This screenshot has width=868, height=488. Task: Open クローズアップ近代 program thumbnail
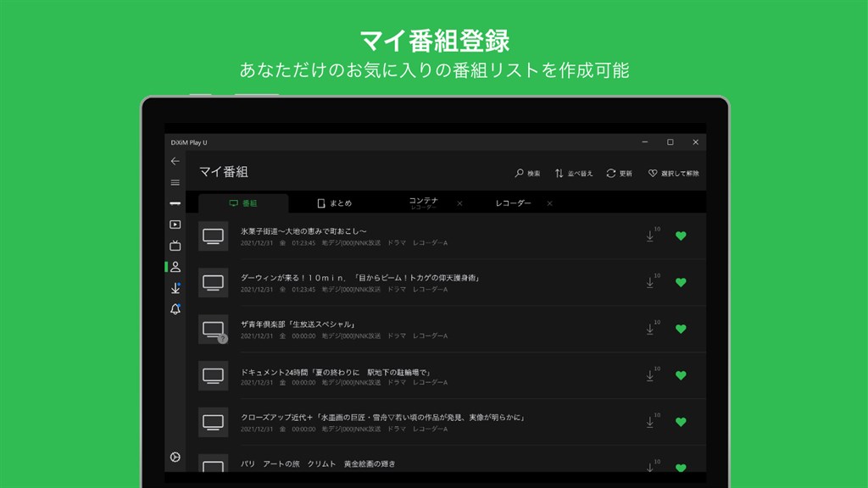click(213, 422)
